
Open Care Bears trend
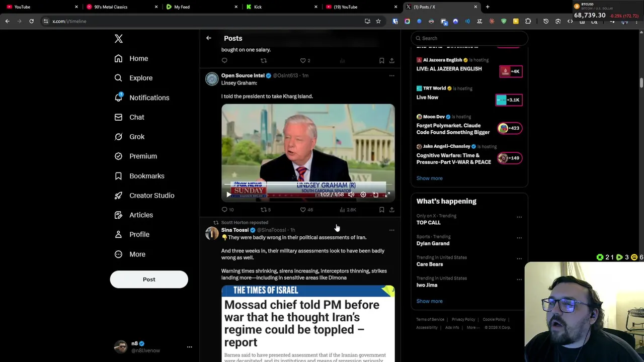(430, 264)
